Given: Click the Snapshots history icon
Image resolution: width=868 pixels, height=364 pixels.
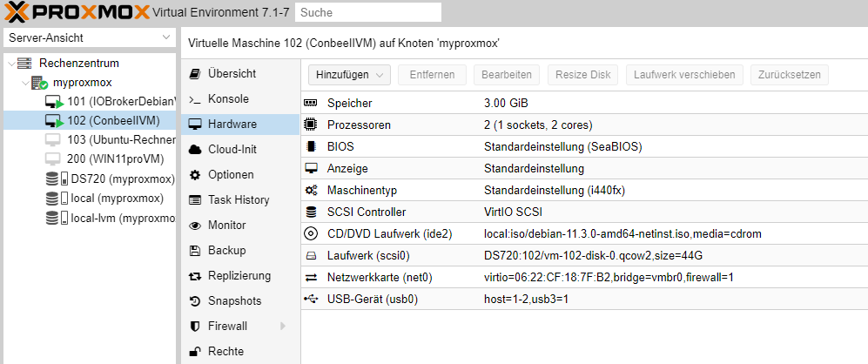Looking at the screenshot, I should [x=195, y=301].
